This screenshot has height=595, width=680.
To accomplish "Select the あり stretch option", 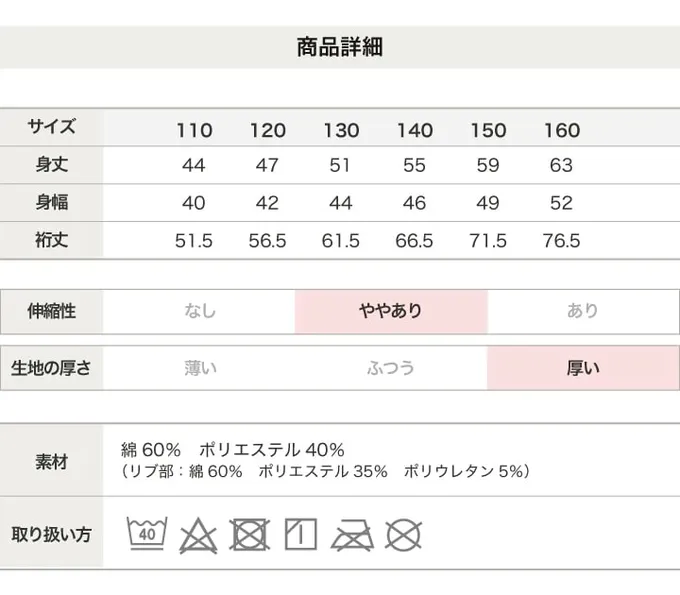I will coord(583,311).
